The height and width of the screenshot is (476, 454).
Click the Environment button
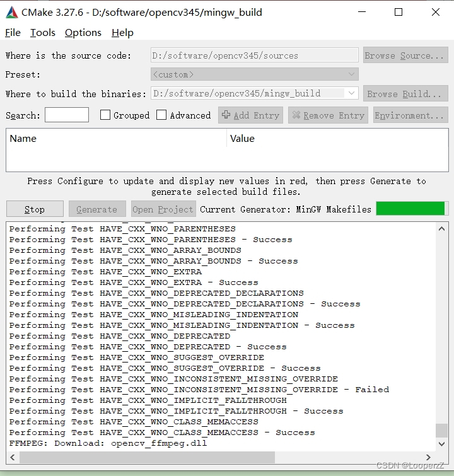click(x=410, y=115)
